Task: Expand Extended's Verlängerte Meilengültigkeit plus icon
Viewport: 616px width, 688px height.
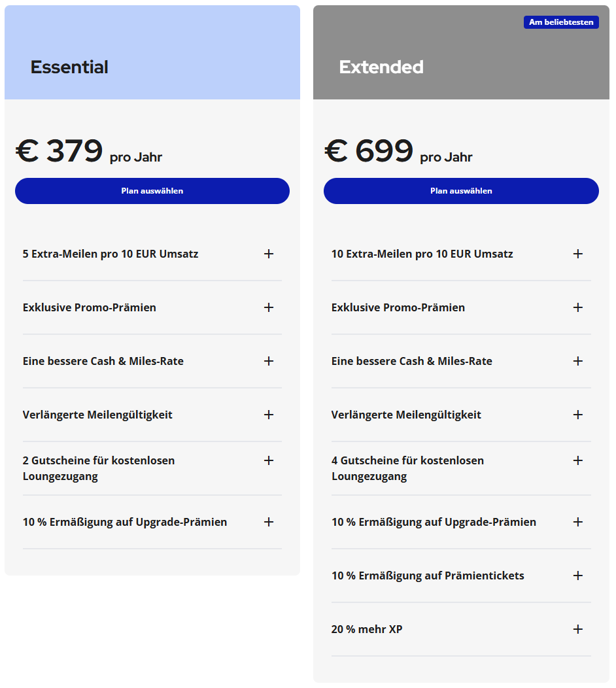Action: tap(577, 415)
